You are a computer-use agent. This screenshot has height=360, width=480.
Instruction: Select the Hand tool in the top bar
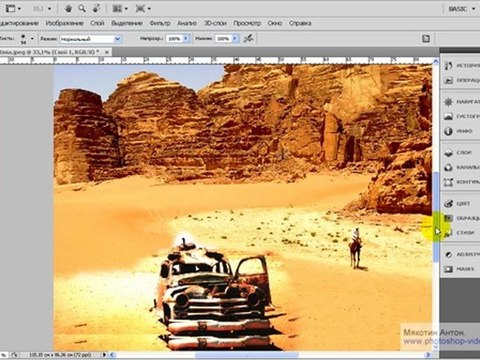point(68,9)
